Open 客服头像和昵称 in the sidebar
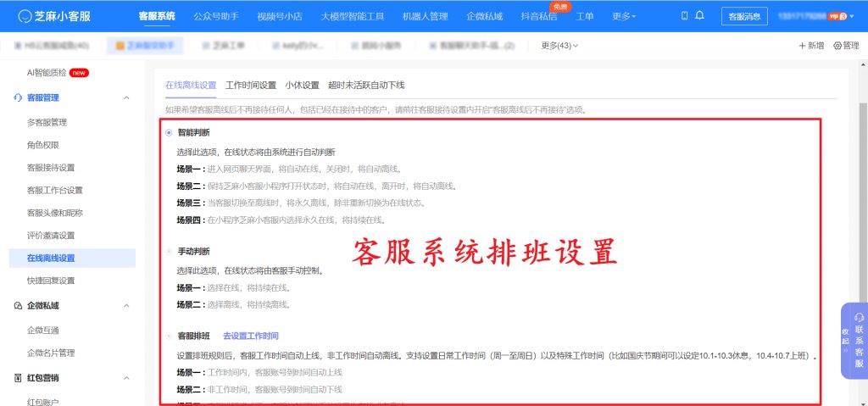Screen dimensions: 868x406 [x=55, y=213]
